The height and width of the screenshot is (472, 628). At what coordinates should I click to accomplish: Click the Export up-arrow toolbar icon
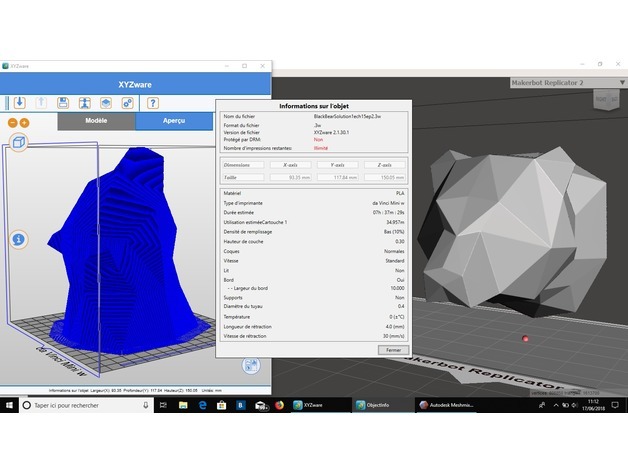click(x=41, y=103)
